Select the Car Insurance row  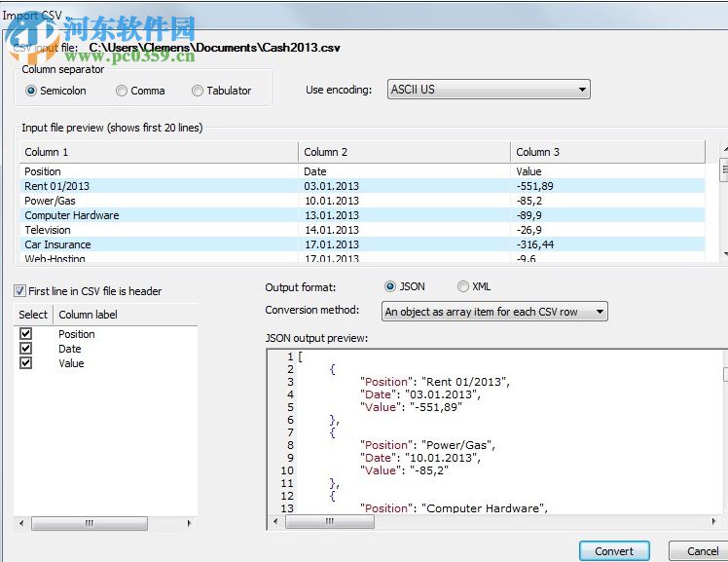362,244
